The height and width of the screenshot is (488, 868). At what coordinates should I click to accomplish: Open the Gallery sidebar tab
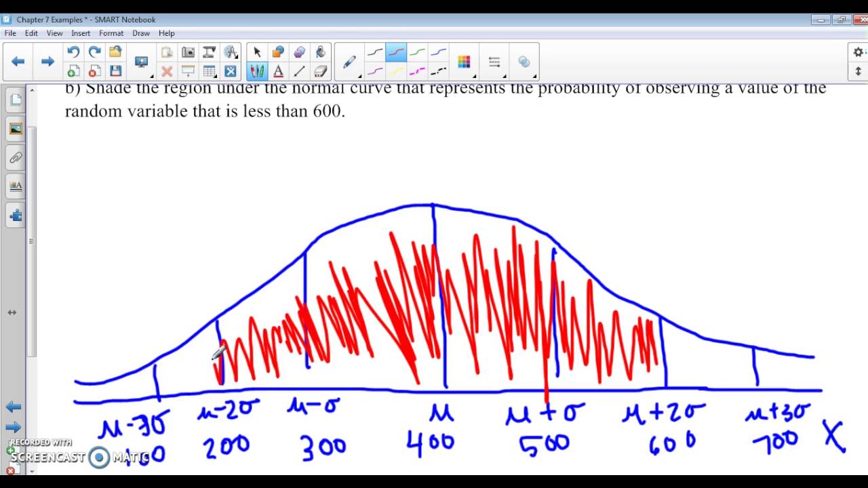coord(16,129)
